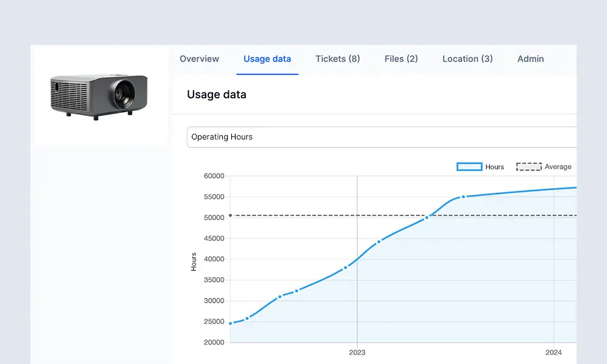Open the Overview tab
607x364 pixels.
coord(199,59)
